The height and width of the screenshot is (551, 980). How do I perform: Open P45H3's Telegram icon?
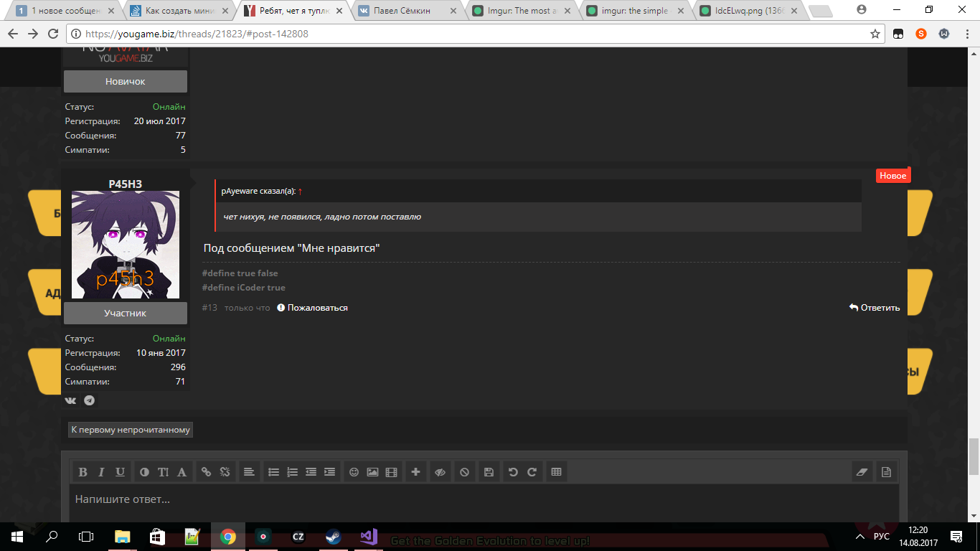click(x=90, y=400)
